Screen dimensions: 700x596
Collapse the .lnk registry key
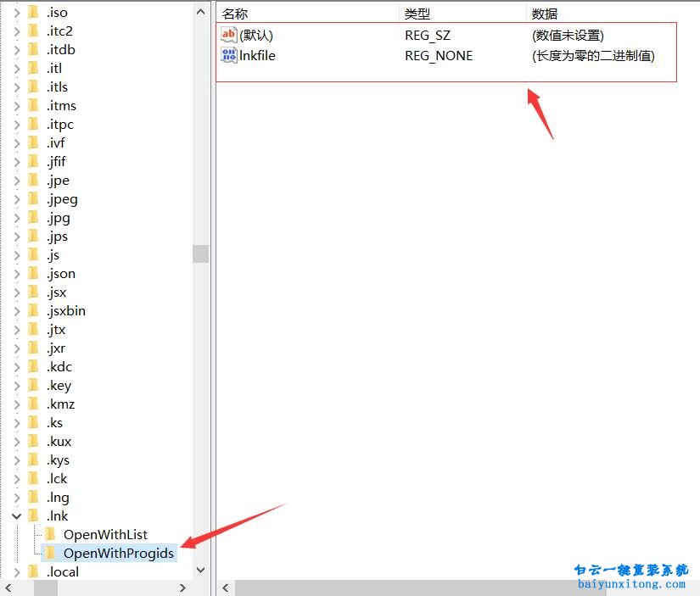[x=16, y=515]
